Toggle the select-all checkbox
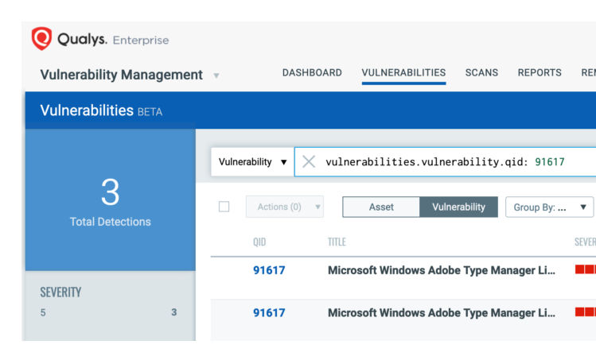 [224, 207]
